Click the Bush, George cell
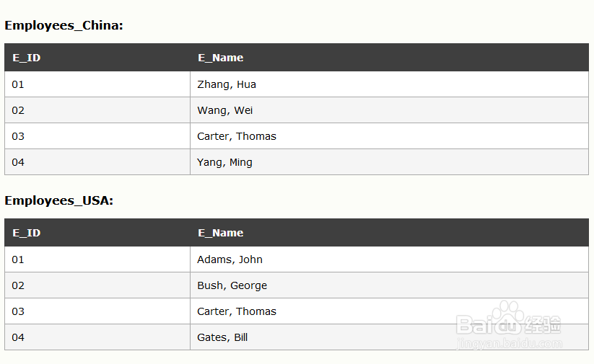 tap(389, 285)
